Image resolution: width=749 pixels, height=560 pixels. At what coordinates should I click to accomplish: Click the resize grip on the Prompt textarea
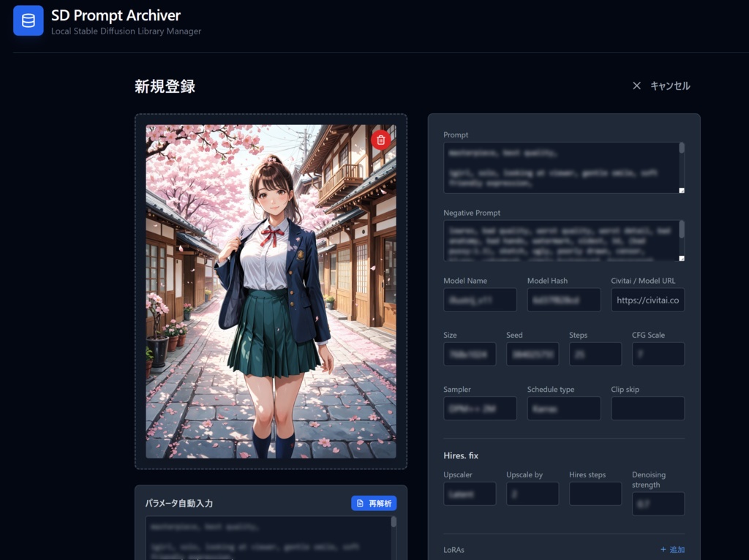tap(680, 190)
